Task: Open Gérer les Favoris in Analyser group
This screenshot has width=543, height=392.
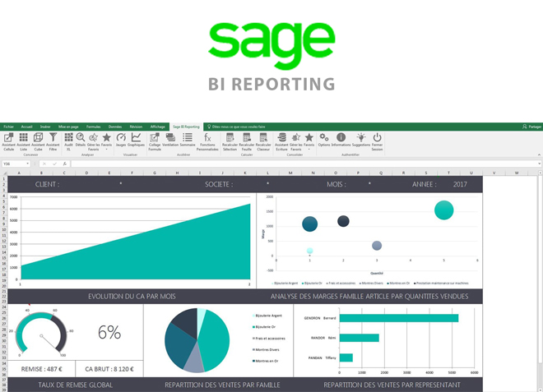Action: (93, 142)
